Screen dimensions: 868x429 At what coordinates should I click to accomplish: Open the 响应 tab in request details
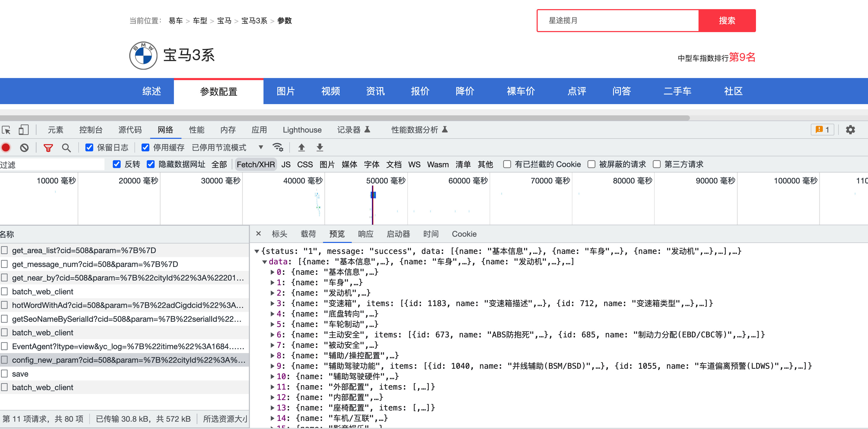tap(366, 234)
